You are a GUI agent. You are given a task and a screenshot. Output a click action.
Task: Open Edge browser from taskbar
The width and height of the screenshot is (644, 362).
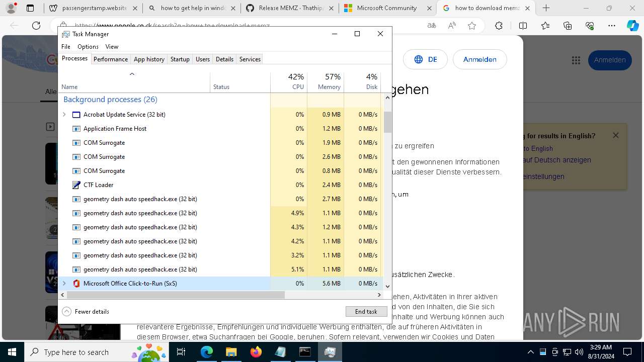tap(207, 352)
